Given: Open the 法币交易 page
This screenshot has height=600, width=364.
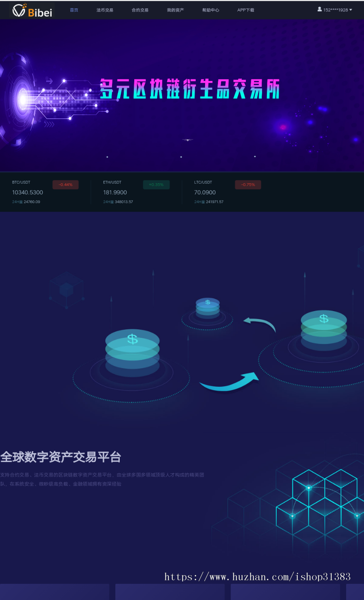Looking at the screenshot, I should click(105, 10).
